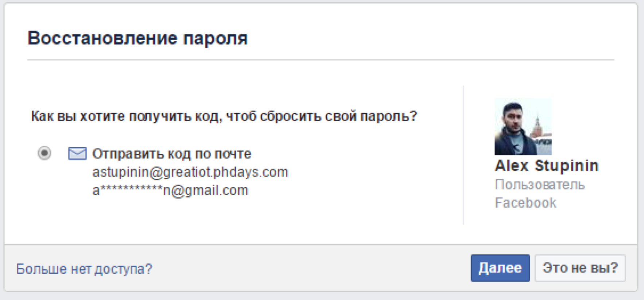Screen dimensions: 644x300
Task: Click the word 'пароля' in the dialog title
Action: [215, 38]
